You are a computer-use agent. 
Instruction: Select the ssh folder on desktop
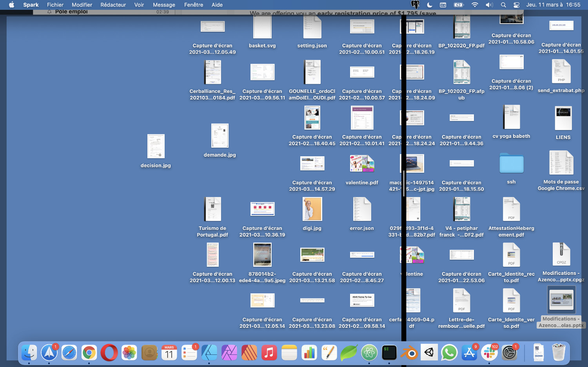point(511,163)
